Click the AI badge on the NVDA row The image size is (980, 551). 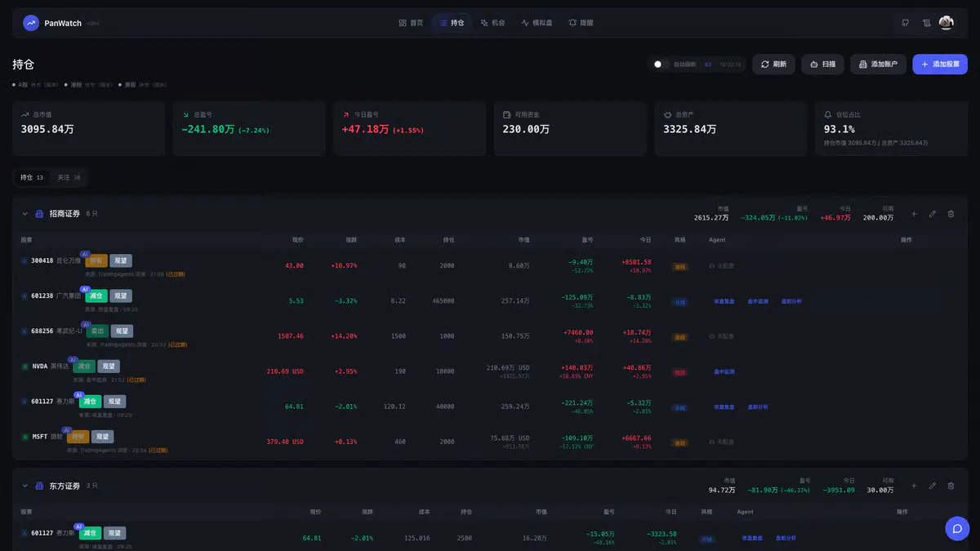[x=73, y=359]
